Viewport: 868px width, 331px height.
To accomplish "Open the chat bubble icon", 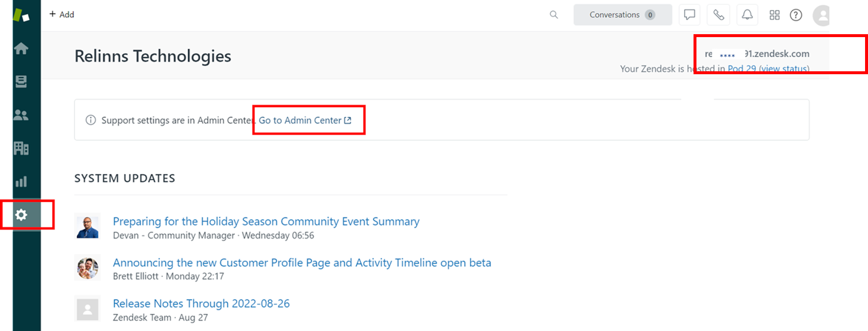I will point(689,15).
